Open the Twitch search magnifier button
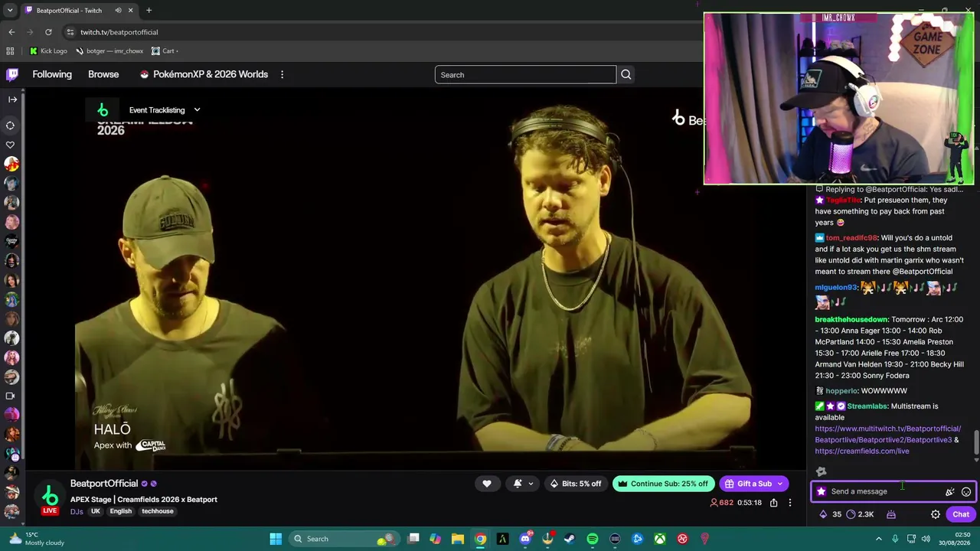This screenshot has width=980, height=551. coord(626,75)
